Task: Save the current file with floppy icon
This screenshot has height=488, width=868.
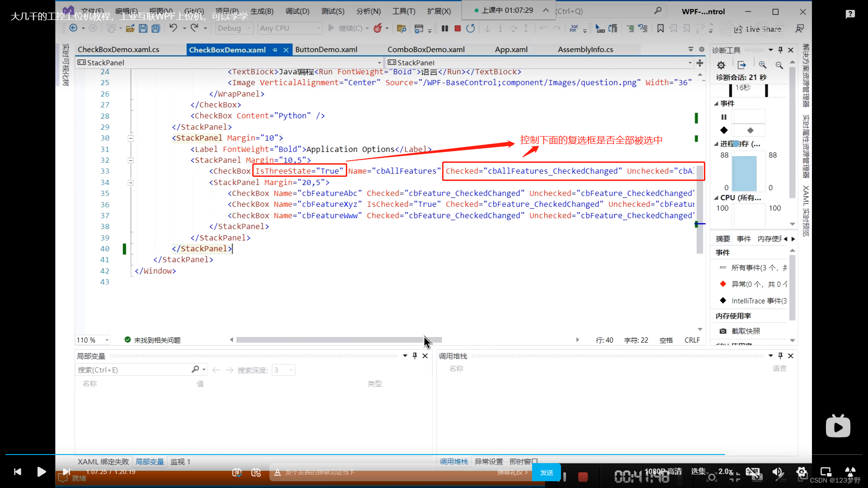Action: (143, 28)
